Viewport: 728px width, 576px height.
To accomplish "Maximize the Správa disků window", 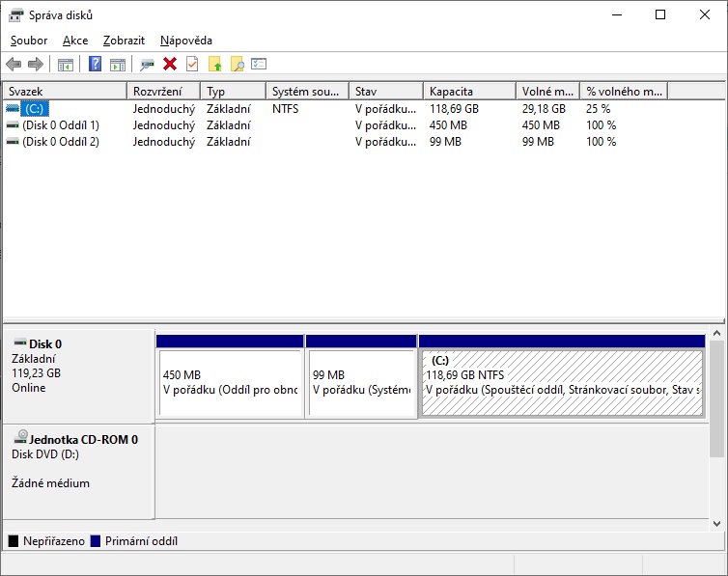I will click(660, 14).
